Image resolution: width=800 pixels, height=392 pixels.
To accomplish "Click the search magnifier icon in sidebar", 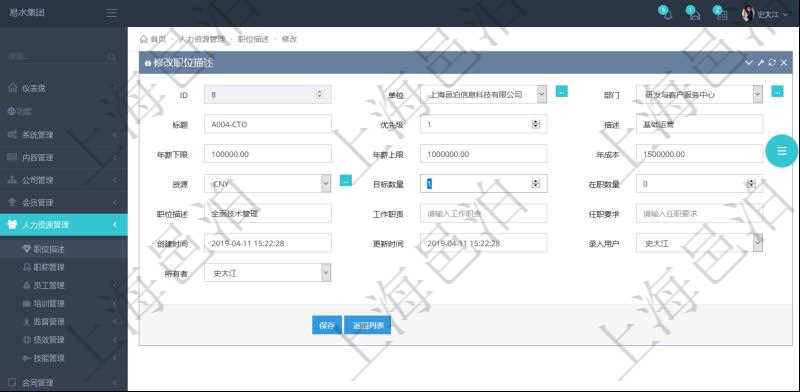I will [x=111, y=57].
